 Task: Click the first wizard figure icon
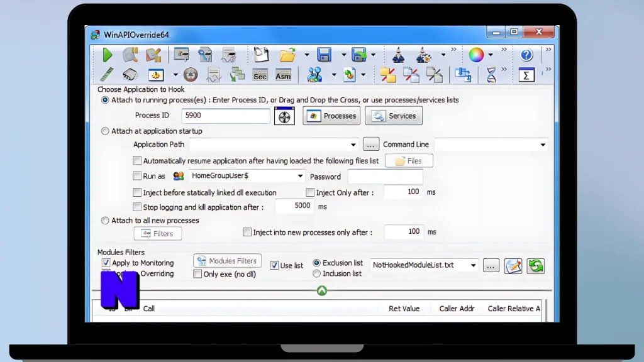[398, 55]
